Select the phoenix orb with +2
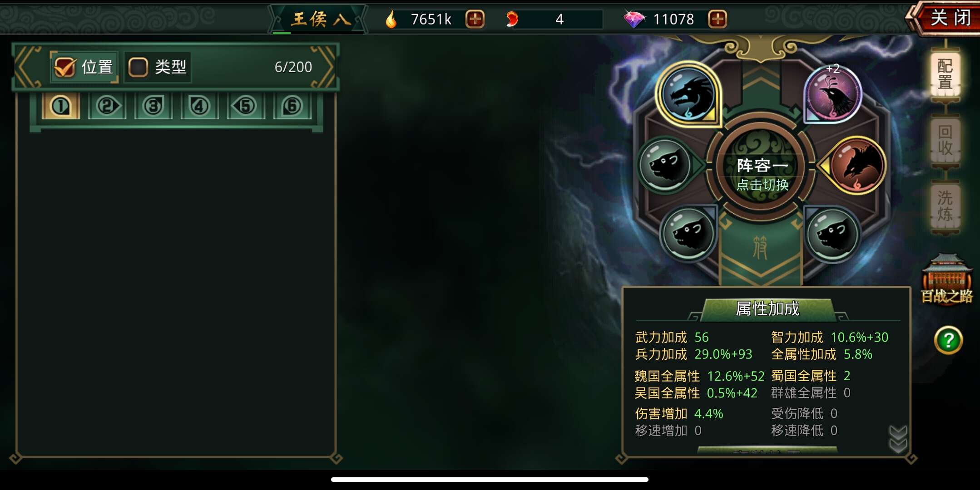 click(832, 94)
